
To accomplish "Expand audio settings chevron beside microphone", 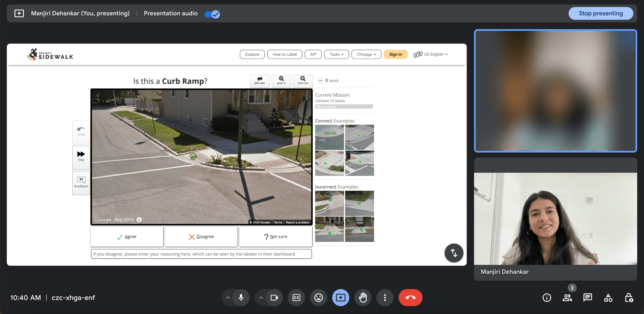I will pyautogui.click(x=228, y=298).
